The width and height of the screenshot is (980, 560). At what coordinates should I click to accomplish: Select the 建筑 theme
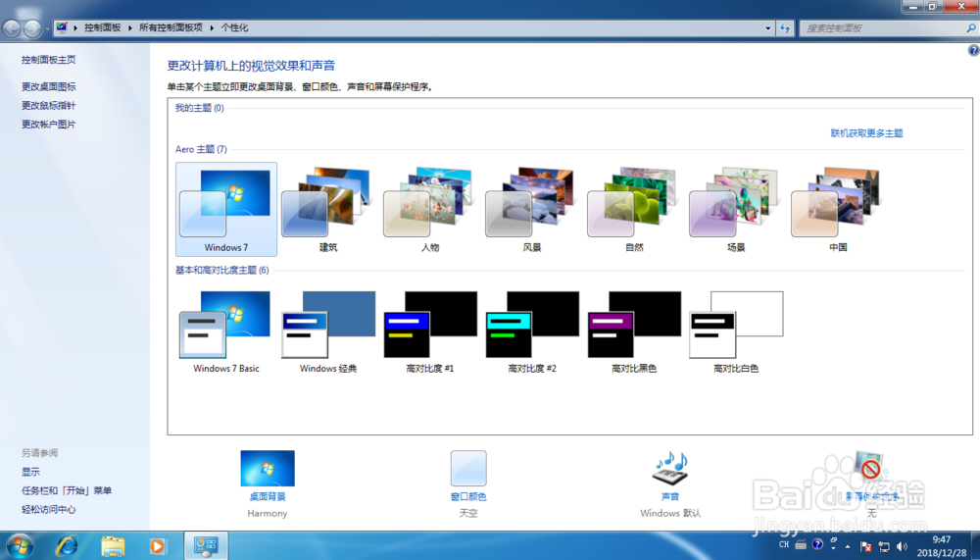click(328, 210)
